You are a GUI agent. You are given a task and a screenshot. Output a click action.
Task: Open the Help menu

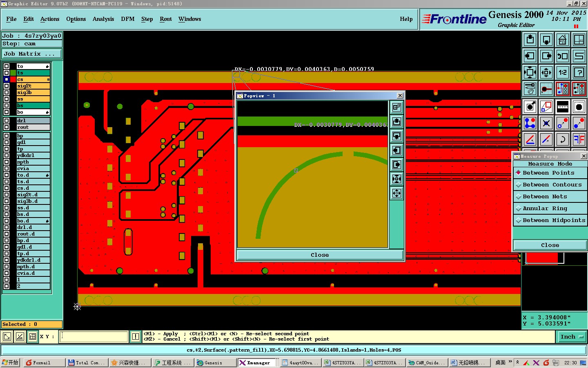406,19
